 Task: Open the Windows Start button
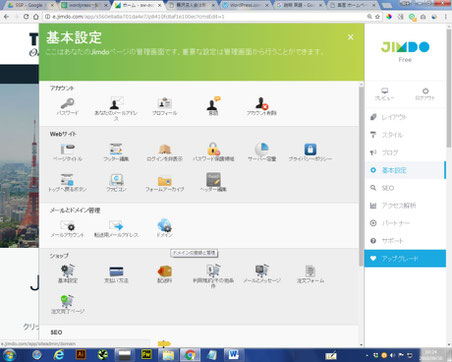point(9,355)
